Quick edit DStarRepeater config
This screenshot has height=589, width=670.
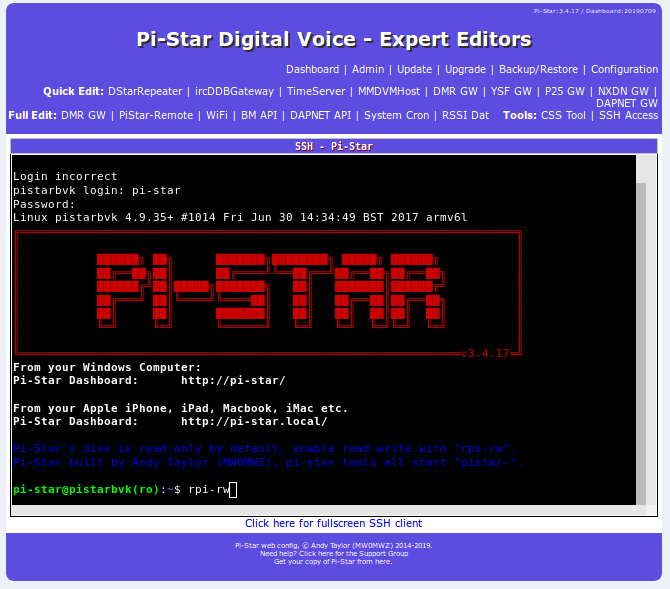pyautogui.click(x=145, y=91)
